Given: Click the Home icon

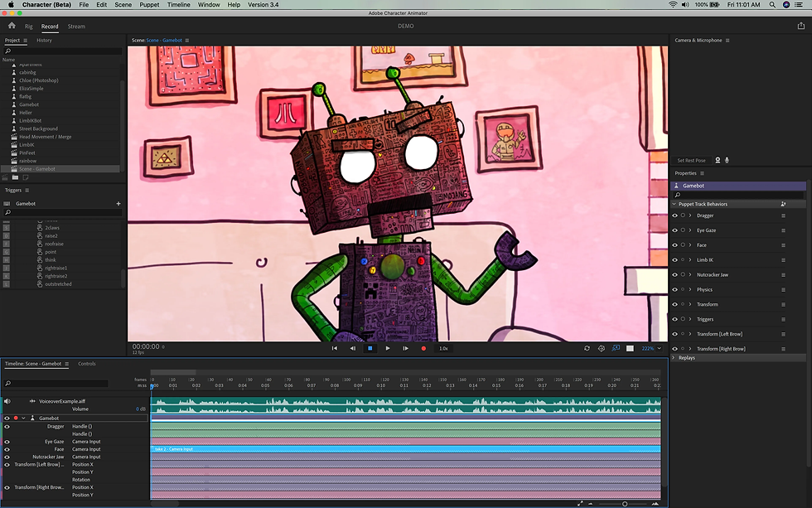Looking at the screenshot, I should pos(12,26).
